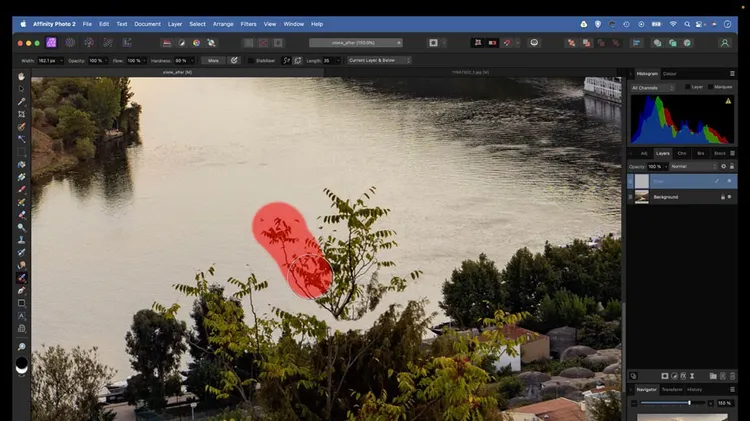750x421 pixels.
Task: Select the active Inpainting Brush tool
Action: pyautogui.click(x=22, y=277)
